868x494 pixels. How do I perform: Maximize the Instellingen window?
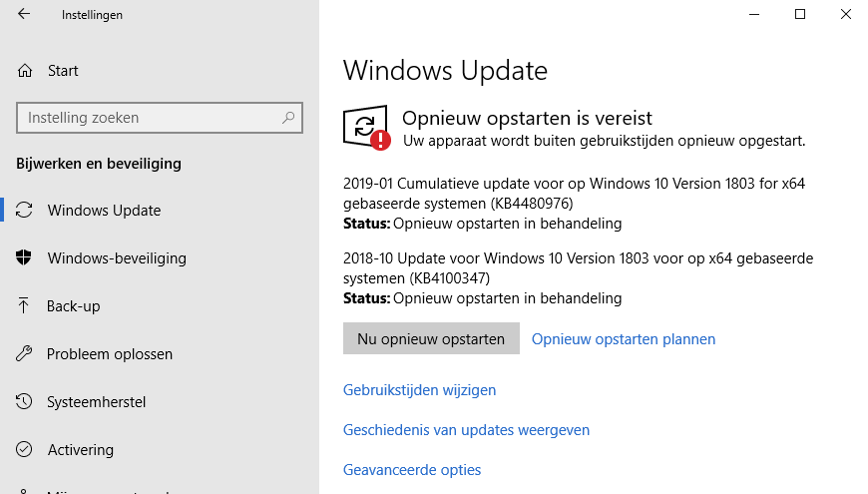coord(800,14)
